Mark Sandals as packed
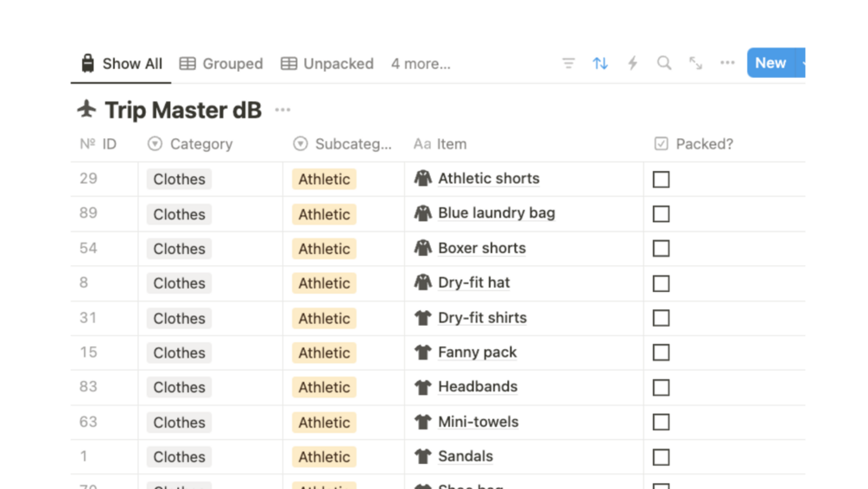This screenshot has width=868, height=489. [x=662, y=457]
